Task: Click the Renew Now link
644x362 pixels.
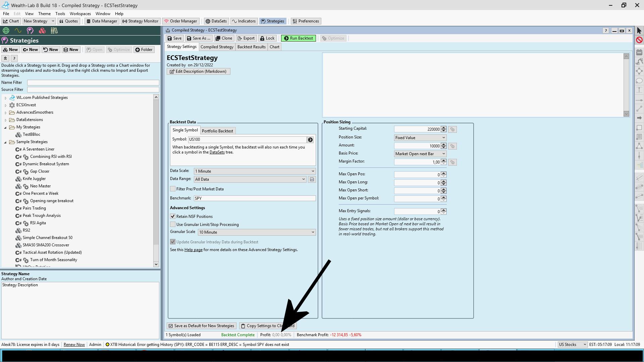Action: tap(74, 345)
